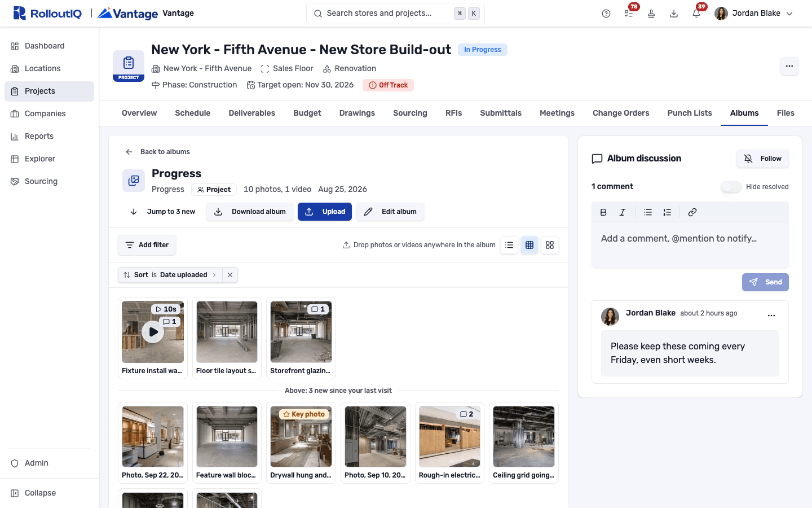Expand Jordan Blake user menu
The width and height of the screenshot is (812, 508).
tap(754, 14)
